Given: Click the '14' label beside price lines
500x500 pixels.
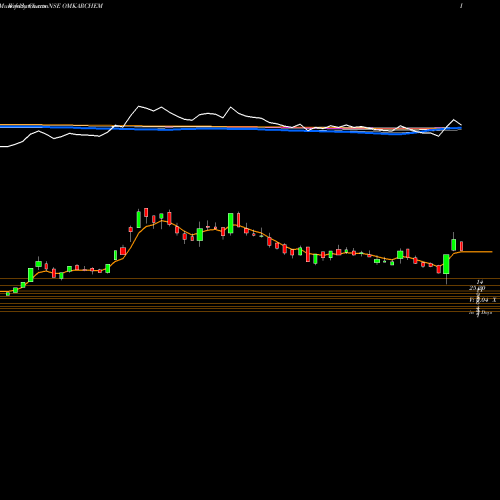Looking at the screenshot, I should click(x=480, y=282).
